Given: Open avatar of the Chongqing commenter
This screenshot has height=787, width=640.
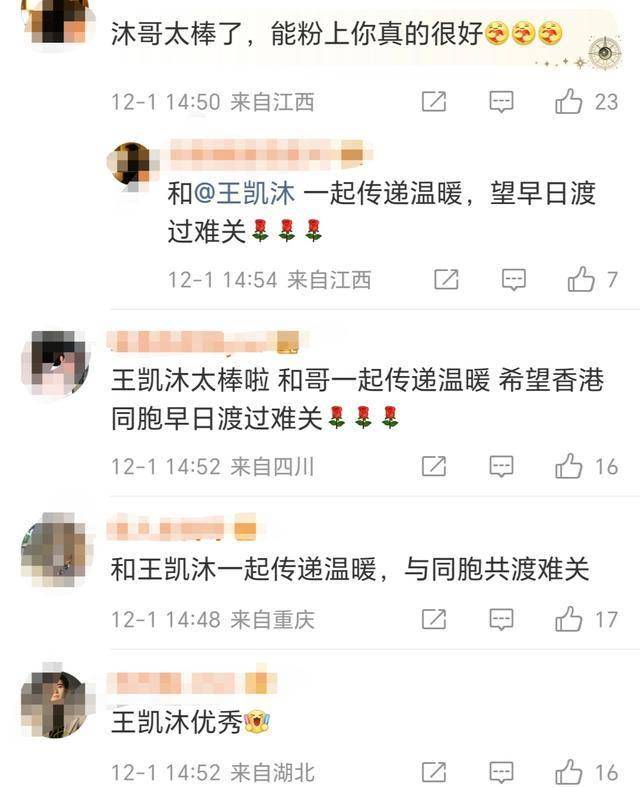Looking at the screenshot, I should coord(56,549).
